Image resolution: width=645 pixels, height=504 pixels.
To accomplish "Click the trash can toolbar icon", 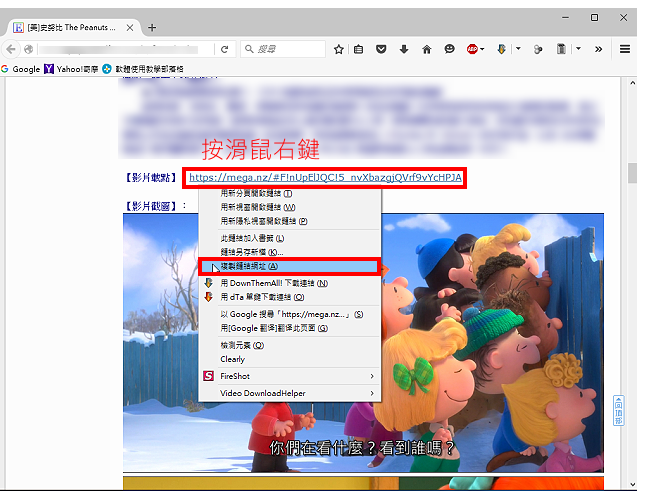I will pos(561,49).
